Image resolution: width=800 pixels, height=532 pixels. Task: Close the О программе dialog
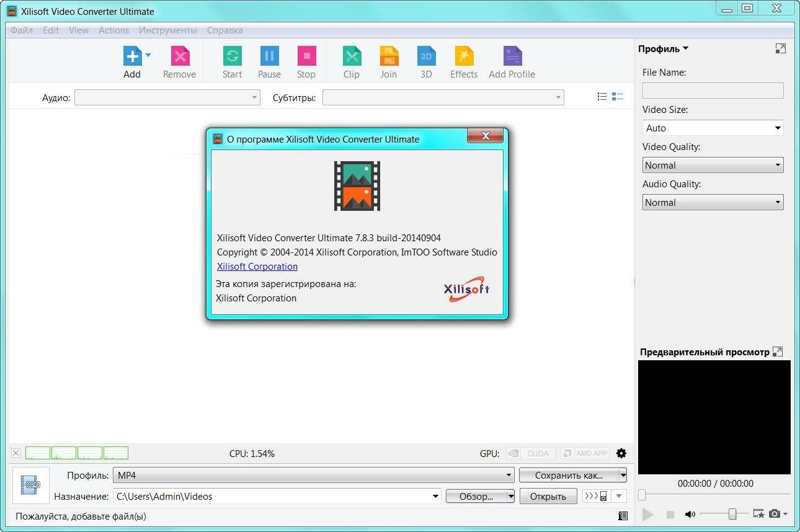pyautogui.click(x=484, y=136)
